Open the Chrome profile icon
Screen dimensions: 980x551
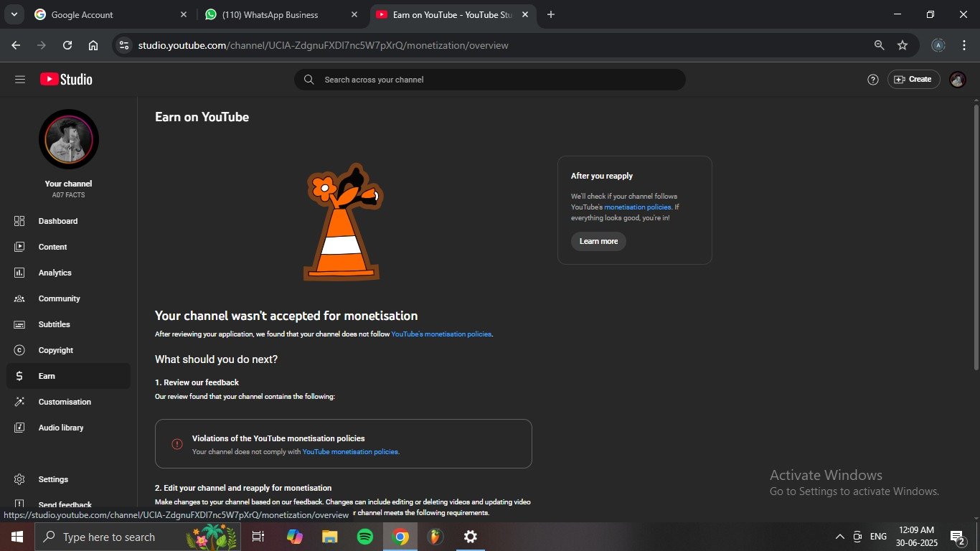coord(938,45)
